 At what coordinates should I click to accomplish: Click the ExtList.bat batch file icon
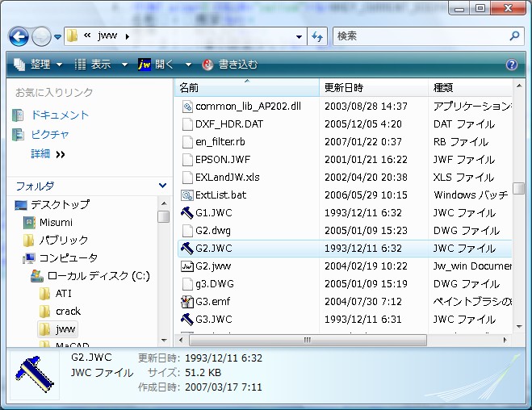186,195
